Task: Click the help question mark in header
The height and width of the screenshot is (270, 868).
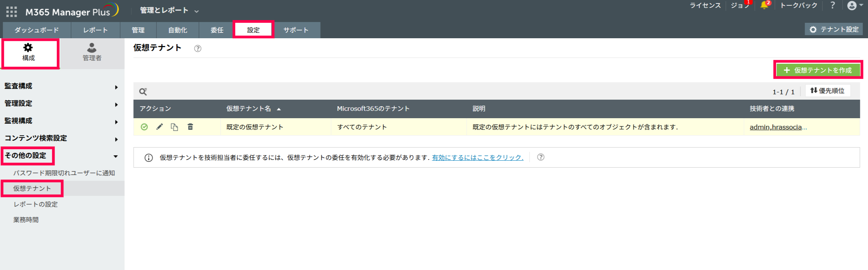Action: (832, 5)
